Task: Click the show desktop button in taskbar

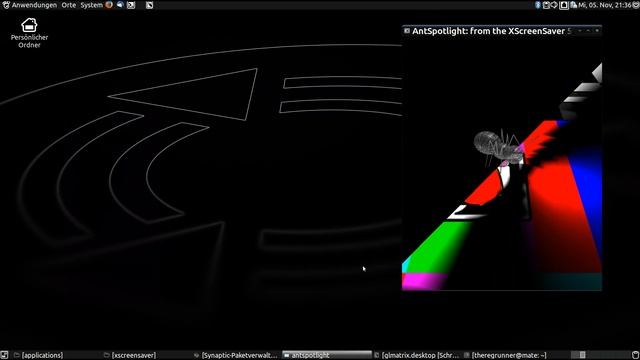Action: [x=4, y=355]
